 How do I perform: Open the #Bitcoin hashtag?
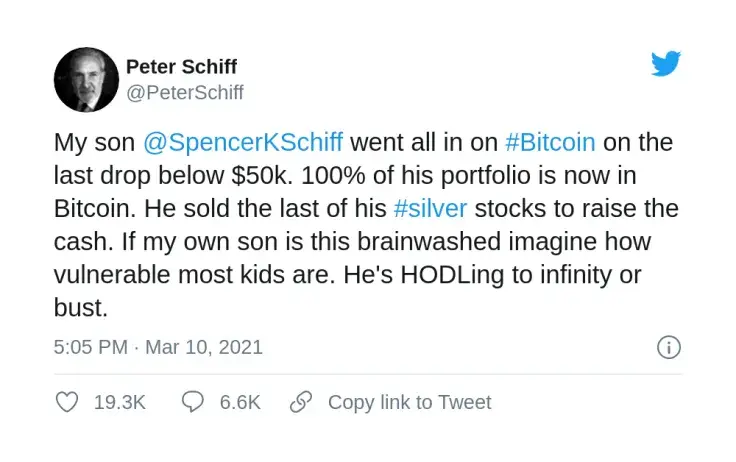tap(559, 143)
